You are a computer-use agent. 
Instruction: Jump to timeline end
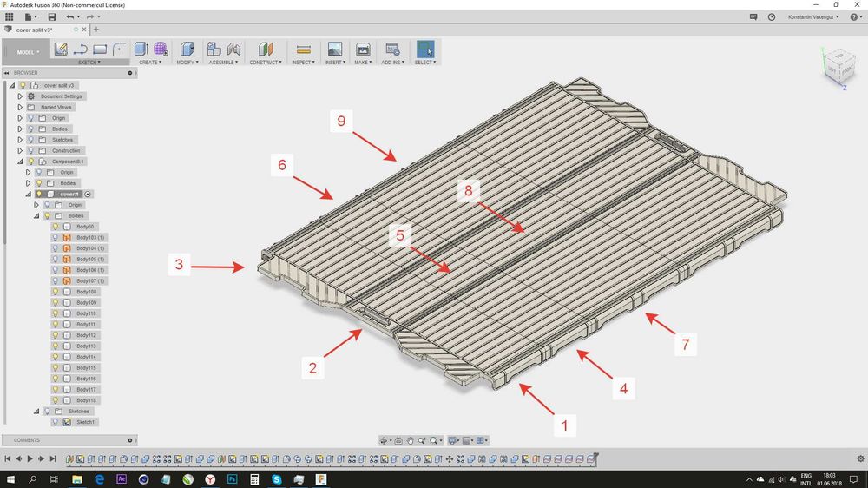[53, 458]
